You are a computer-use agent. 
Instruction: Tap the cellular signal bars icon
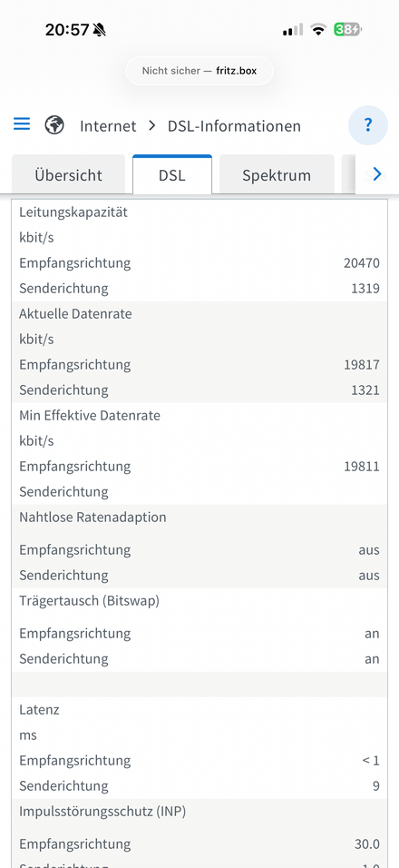(293, 29)
